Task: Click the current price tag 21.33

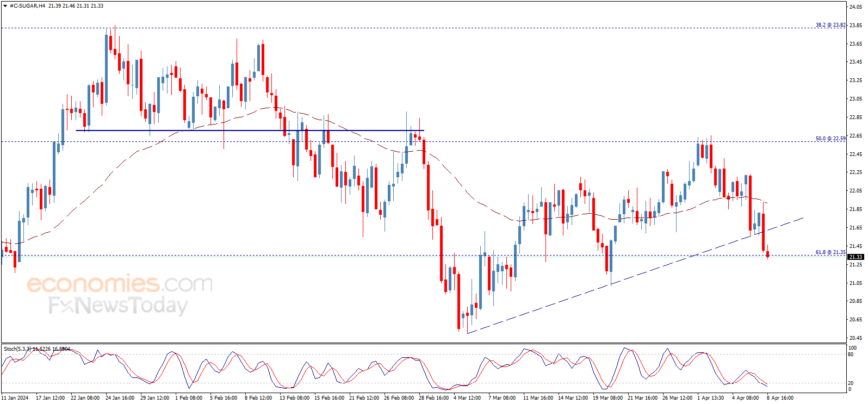Action: coord(855,257)
